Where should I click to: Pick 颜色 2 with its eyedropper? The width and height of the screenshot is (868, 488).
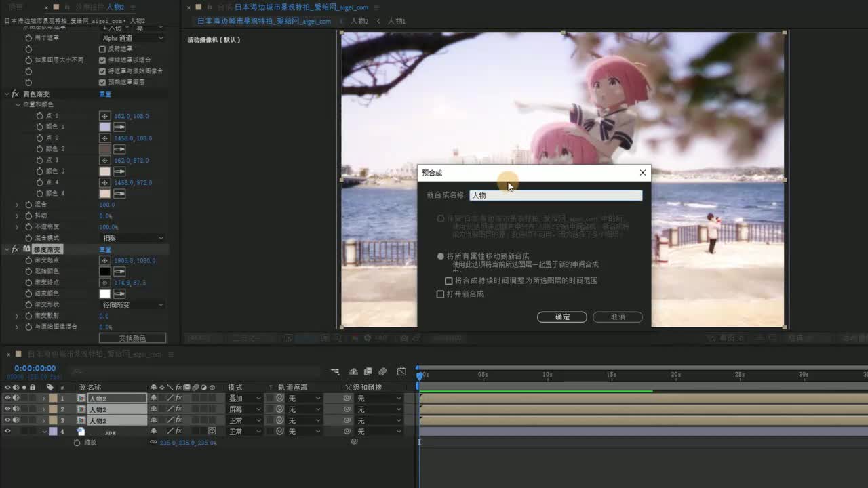click(x=119, y=149)
